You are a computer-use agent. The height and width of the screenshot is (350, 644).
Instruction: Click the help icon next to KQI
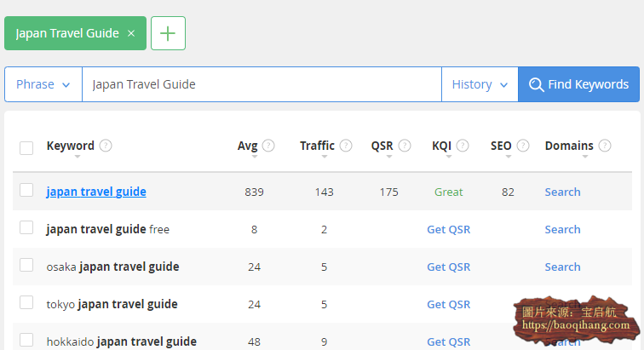click(463, 146)
